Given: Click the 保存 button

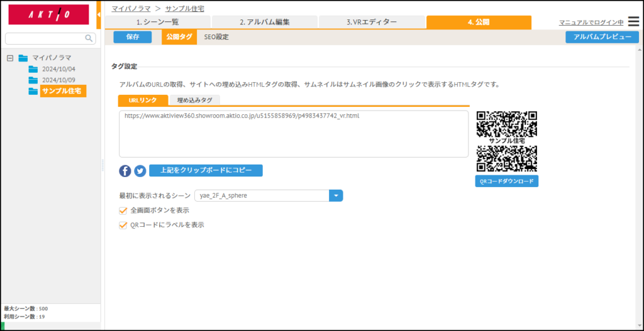Looking at the screenshot, I should click(133, 37).
